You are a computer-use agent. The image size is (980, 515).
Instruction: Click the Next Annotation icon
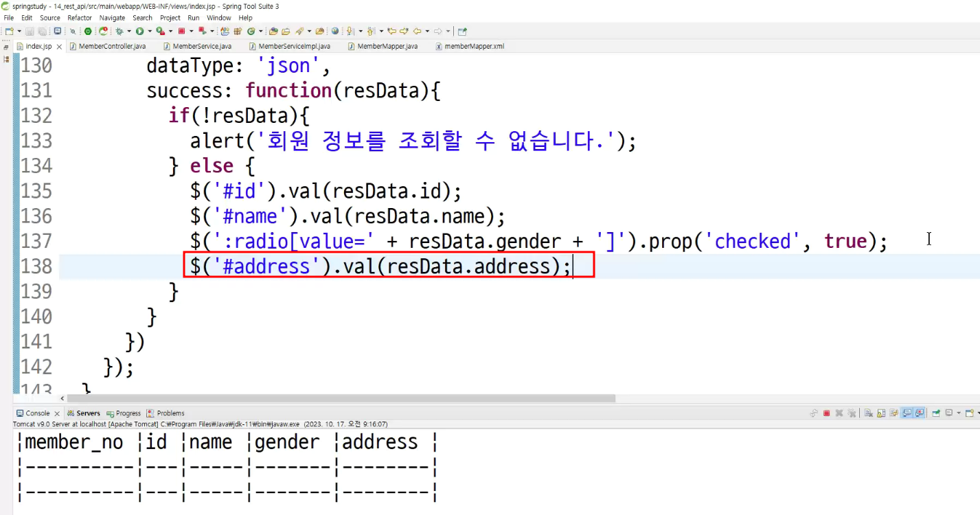click(x=350, y=31)
